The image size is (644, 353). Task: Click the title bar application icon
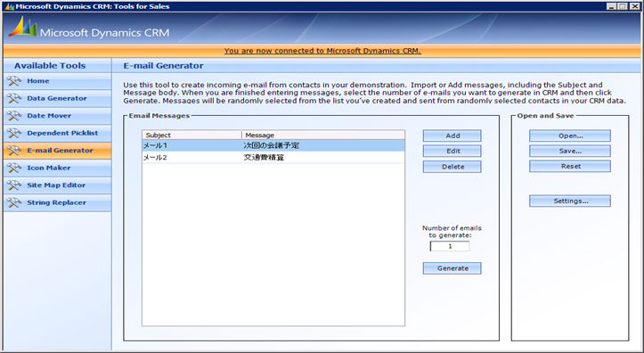point(9,6)
